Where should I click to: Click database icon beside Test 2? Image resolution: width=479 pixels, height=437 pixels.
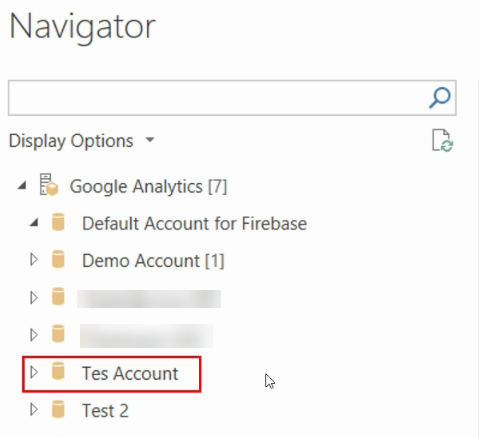tap(58, 409)
